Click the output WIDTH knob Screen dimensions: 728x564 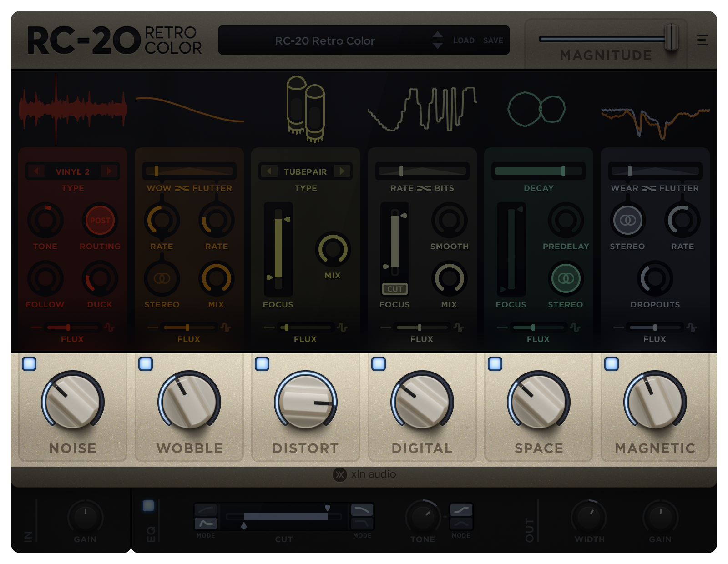click(x=589, y=517)
